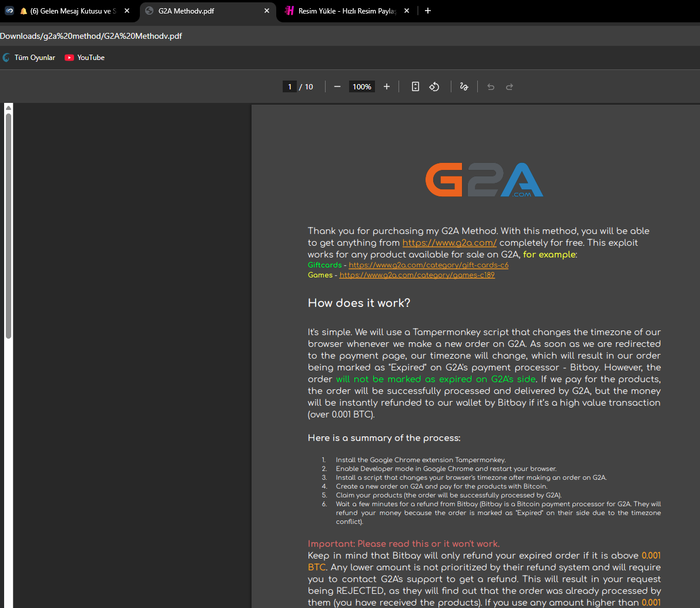The height and width of the screenshot is (608, 700).
Task: Open the gift-cards-c6 category link
Action: [428, 265]
